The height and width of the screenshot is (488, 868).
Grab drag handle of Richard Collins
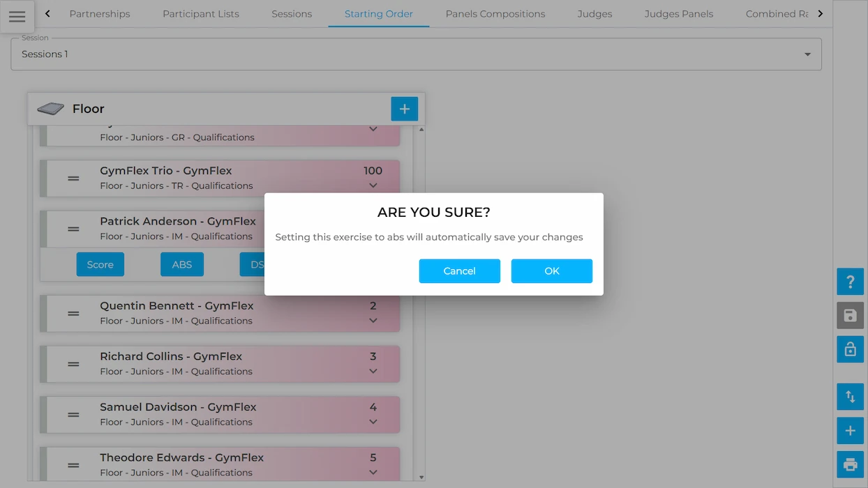73,364
